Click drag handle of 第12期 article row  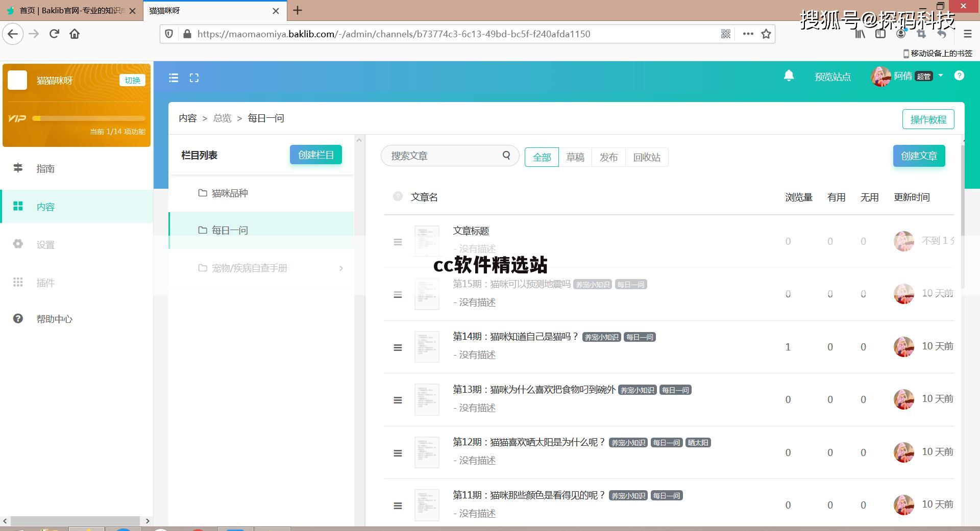[x=398, y=453]
